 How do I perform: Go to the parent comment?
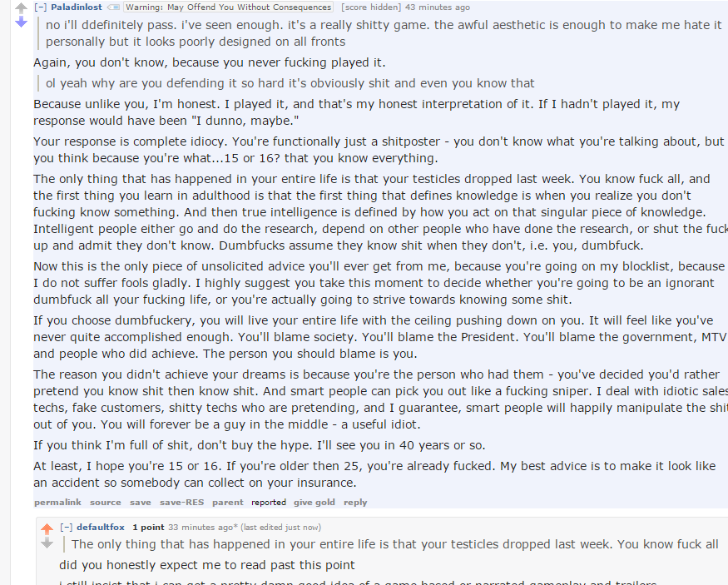tap(228, 502)
